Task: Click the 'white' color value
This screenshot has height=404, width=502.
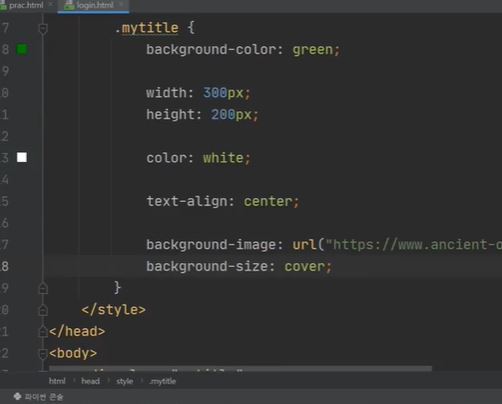Action: (223, 158)
